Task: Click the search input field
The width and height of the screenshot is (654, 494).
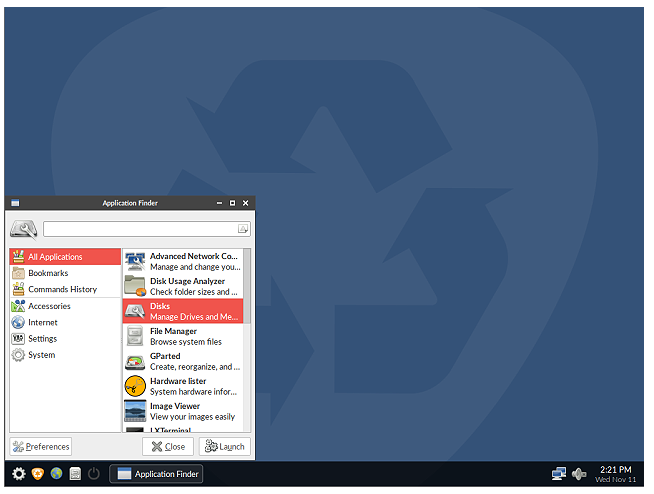Action: (x=147, y=229)
